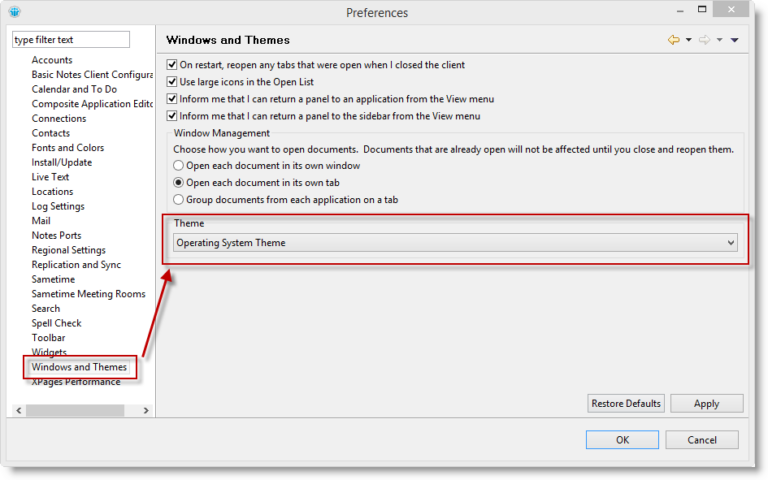Select Open each document in its own window
Image resolution: width=768 pixels, height=480 pixels.
tap(178, 166)
